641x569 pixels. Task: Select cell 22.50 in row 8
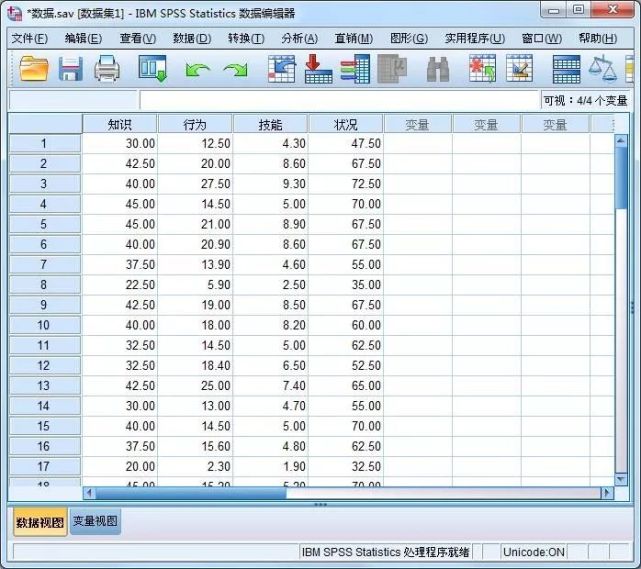(x=120, y=284)
